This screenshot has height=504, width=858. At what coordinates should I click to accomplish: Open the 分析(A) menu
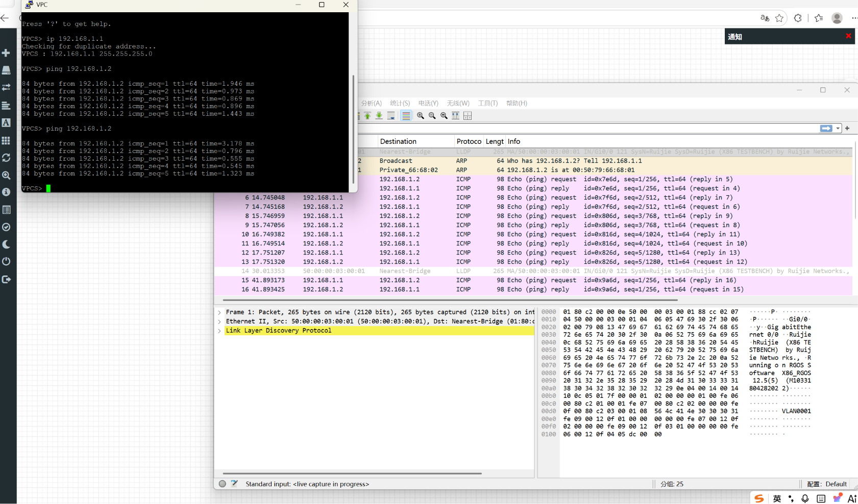click(x=371, y=103)
